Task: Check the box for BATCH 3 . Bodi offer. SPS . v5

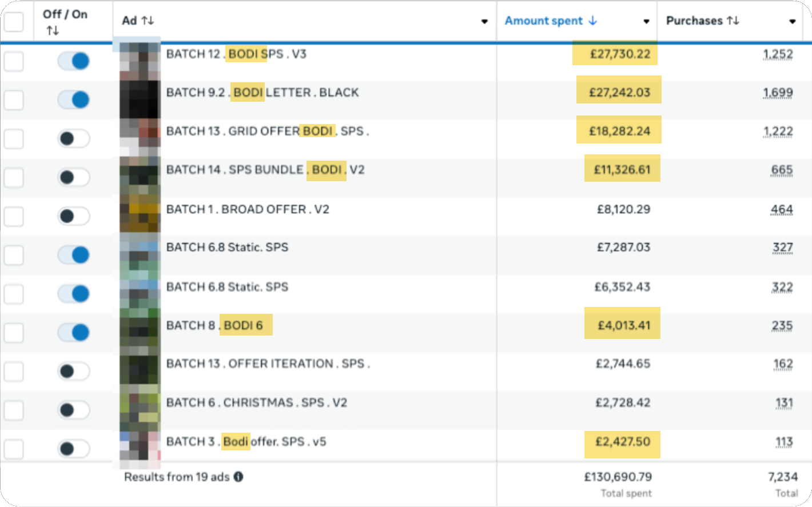Action: pyautogui.click(x=14, y=449)
